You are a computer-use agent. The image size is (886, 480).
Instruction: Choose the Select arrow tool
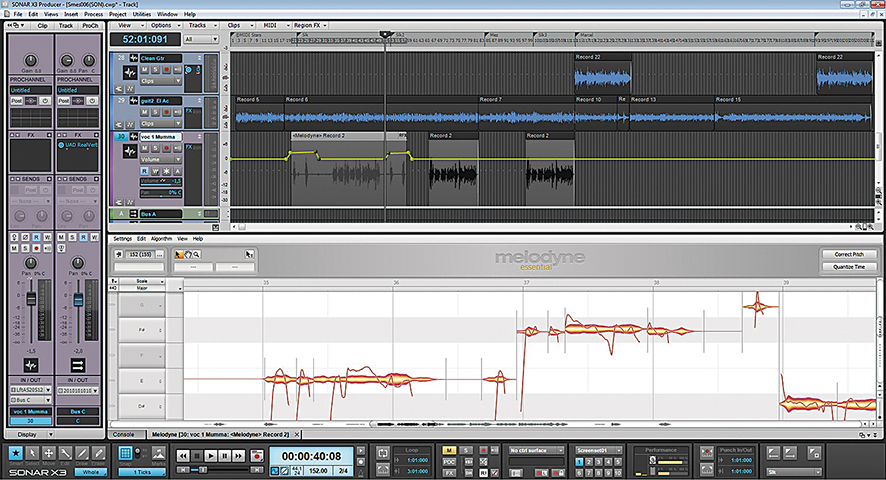click(32, 453)
